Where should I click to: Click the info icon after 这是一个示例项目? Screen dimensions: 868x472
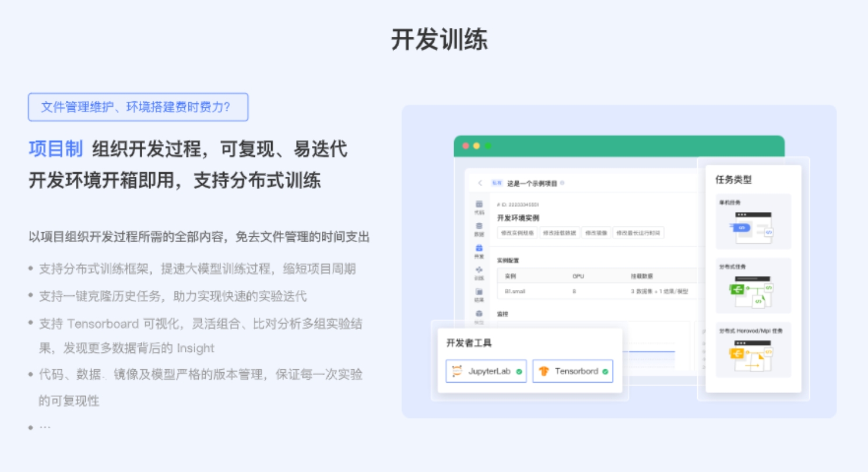[x=563, y=183]
